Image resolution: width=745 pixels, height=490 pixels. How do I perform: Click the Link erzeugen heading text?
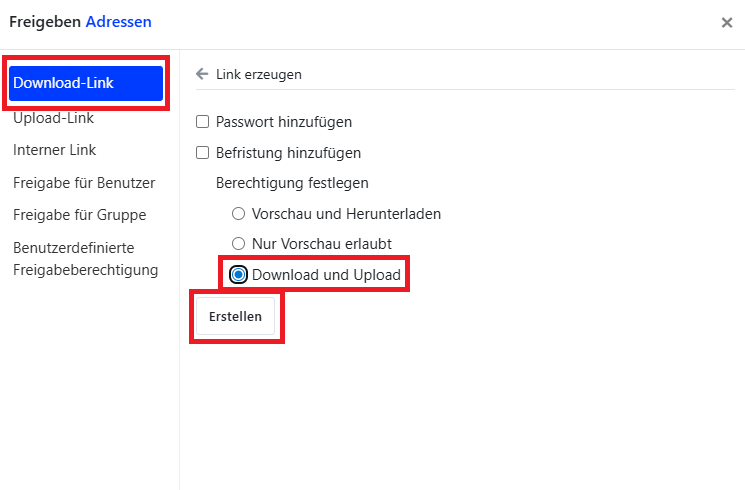coord(258,75)
